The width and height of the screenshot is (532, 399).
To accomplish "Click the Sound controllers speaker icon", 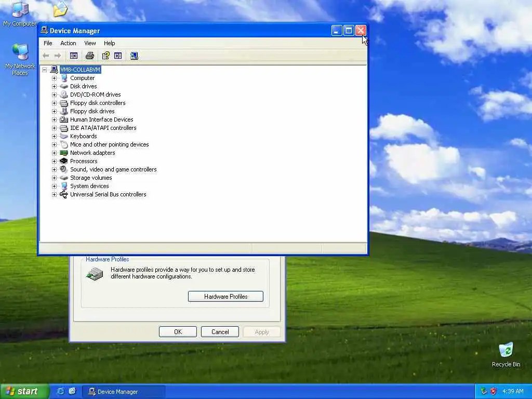I will (64, 169).
